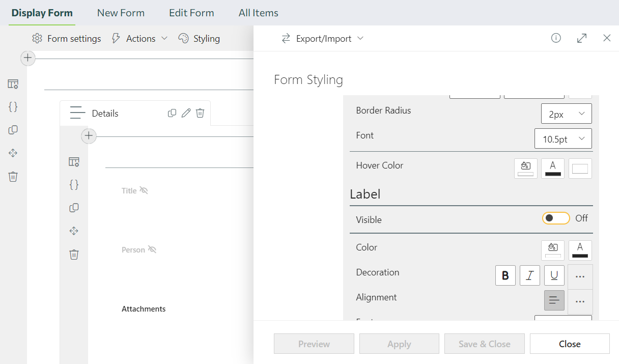Open more Decoration options
Image resolution: width=619 pixels, height=364 pixels.
click(580, 276)
